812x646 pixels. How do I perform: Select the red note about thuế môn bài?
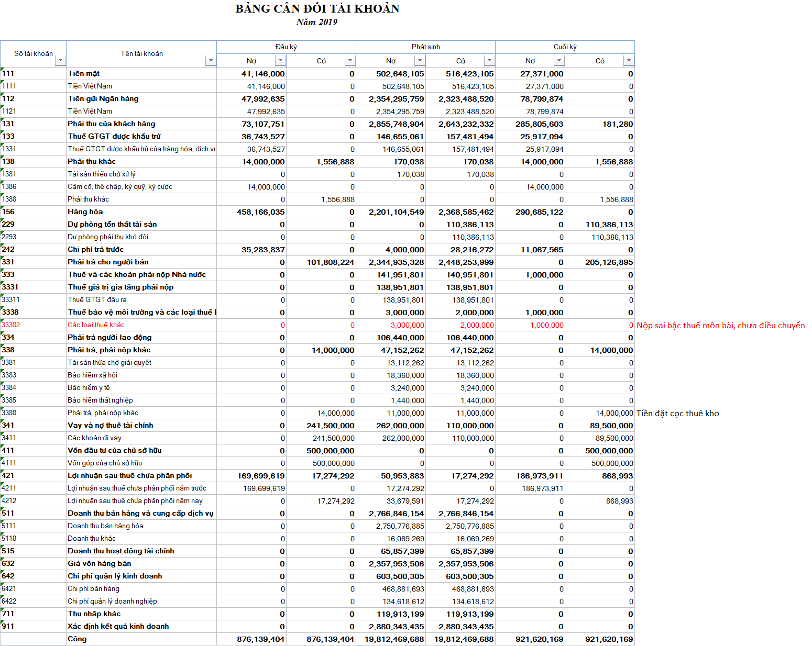(720, 326)
